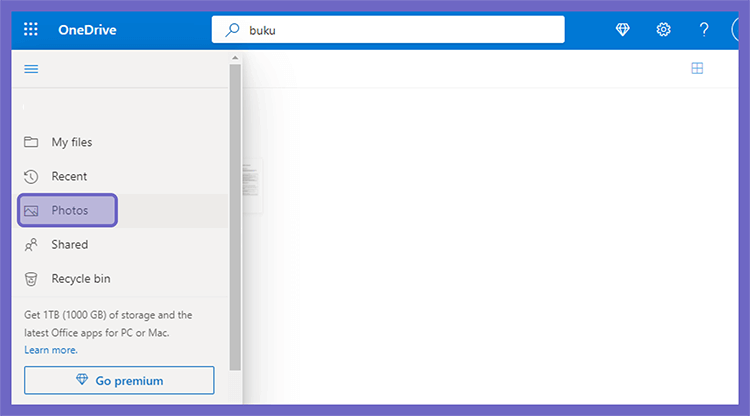Open Recycle bin in sidebar
Image resolution: width=750 pixels, height=416 pixels.
[x=120, y=279]
